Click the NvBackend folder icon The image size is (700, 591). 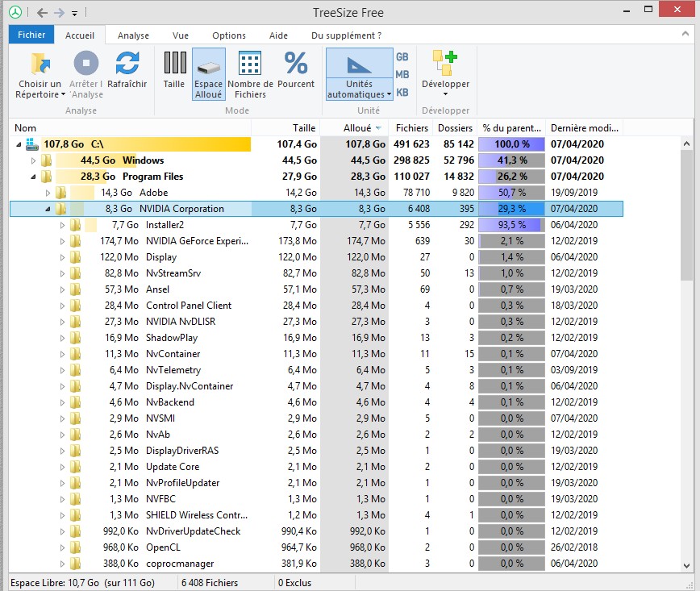click(x=76, y=402)
